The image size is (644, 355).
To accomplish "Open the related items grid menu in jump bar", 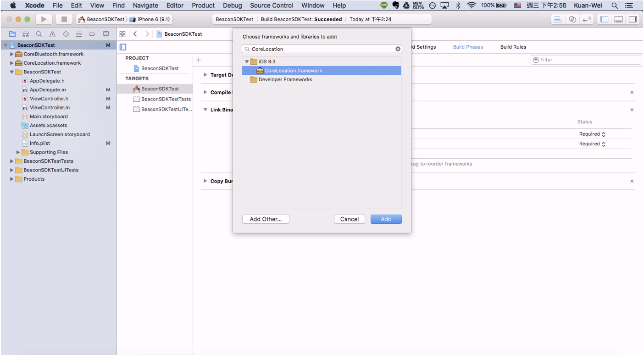I will (122, 34).
